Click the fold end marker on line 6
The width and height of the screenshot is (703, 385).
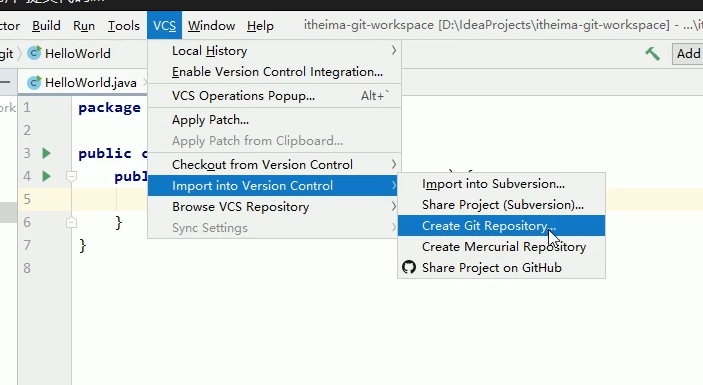pyautogui.click(x=71, y=222)
